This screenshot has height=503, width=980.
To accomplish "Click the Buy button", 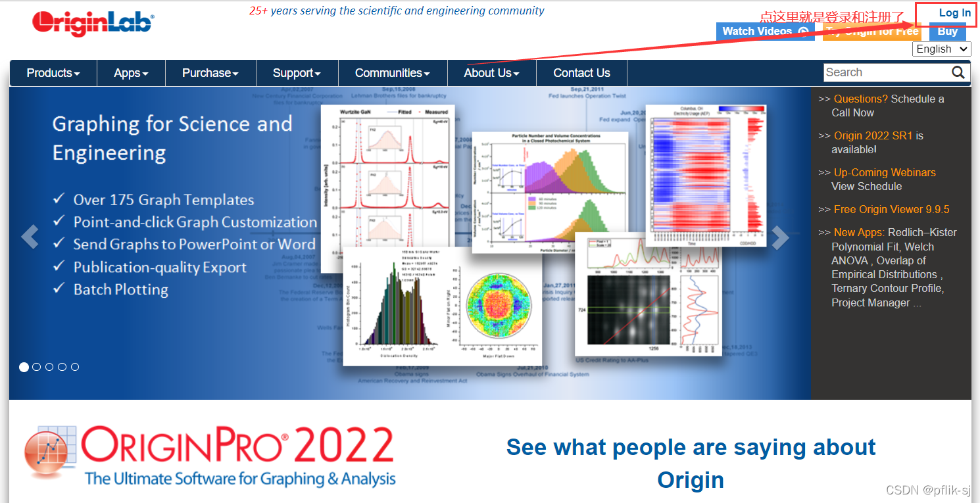I will tap(948, 32).
